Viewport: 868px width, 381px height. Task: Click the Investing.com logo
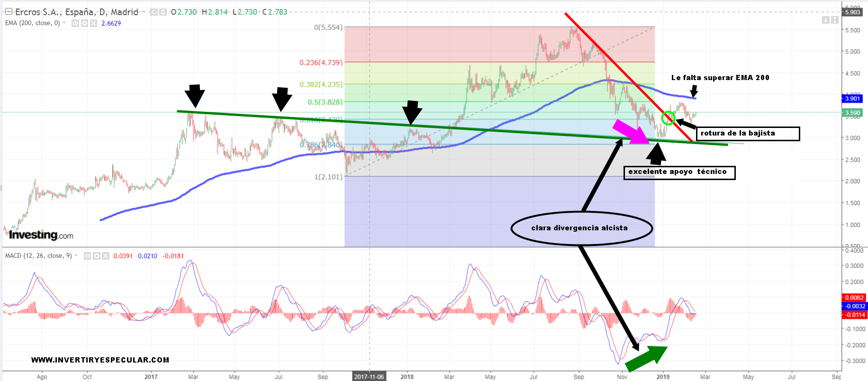41,235
